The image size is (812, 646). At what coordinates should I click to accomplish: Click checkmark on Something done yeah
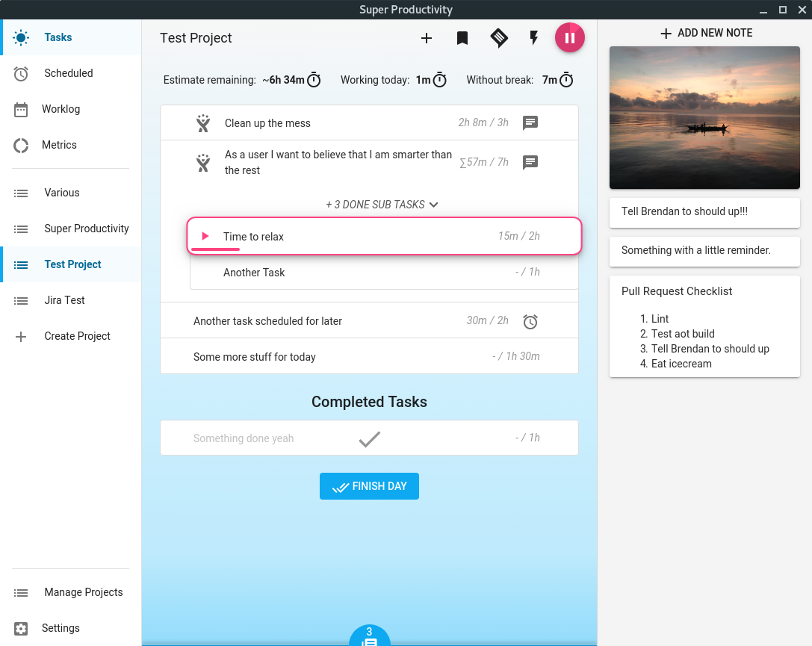[x=369, y=439]
